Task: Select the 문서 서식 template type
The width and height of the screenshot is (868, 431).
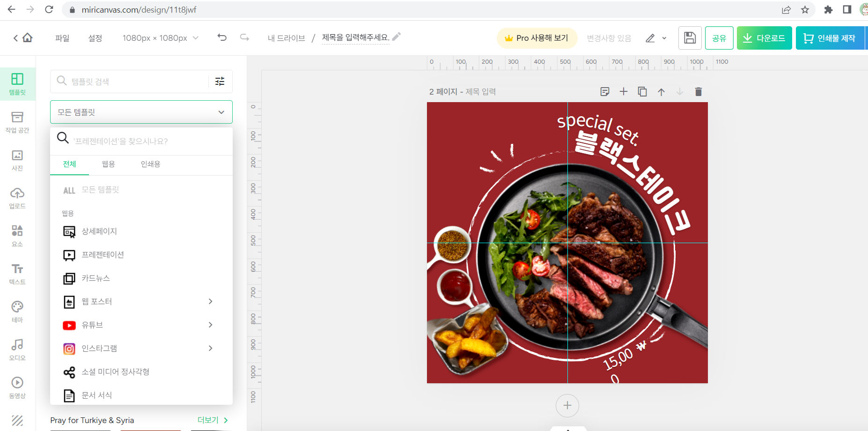Action: click(x=141, y=395)
